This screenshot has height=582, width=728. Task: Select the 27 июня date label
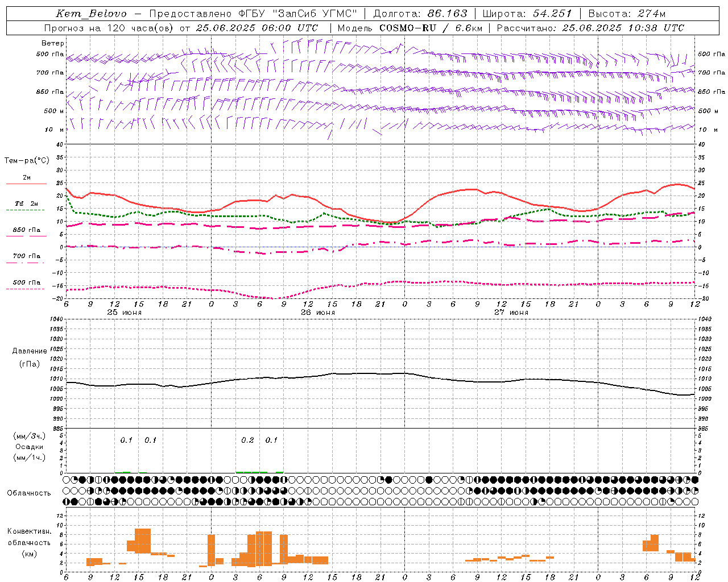tap(511, 313)
